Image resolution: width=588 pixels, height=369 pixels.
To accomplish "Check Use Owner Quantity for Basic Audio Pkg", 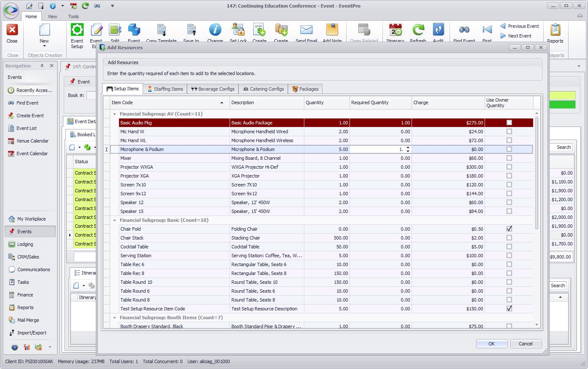I will (x=509, y=123).
